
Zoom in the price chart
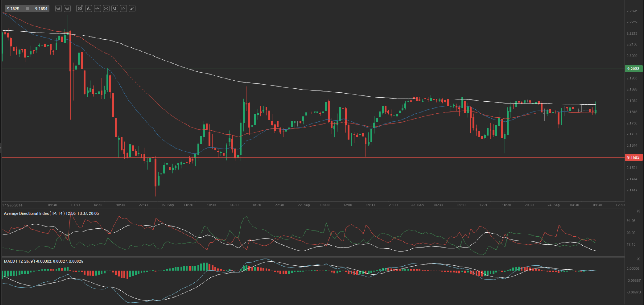pyautogui.click(x=67, y=9)
